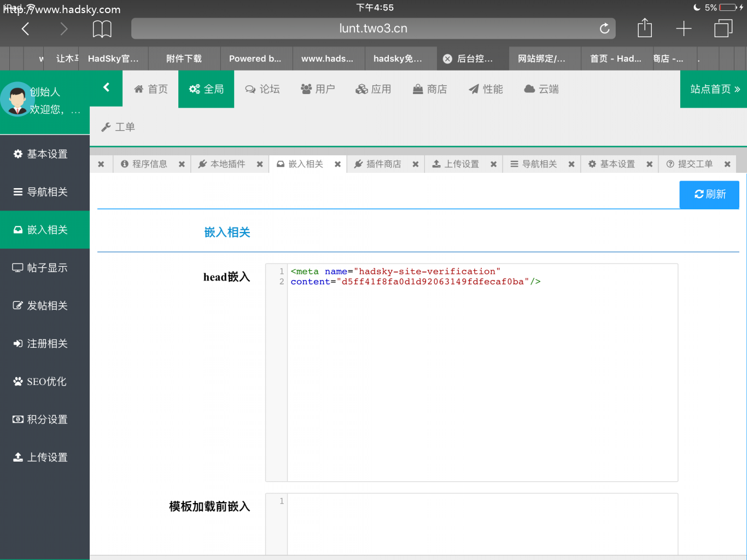Select 嵌入相关 in the sidebar
Viewport: 747px width, 560px height.
click(45, 230)
